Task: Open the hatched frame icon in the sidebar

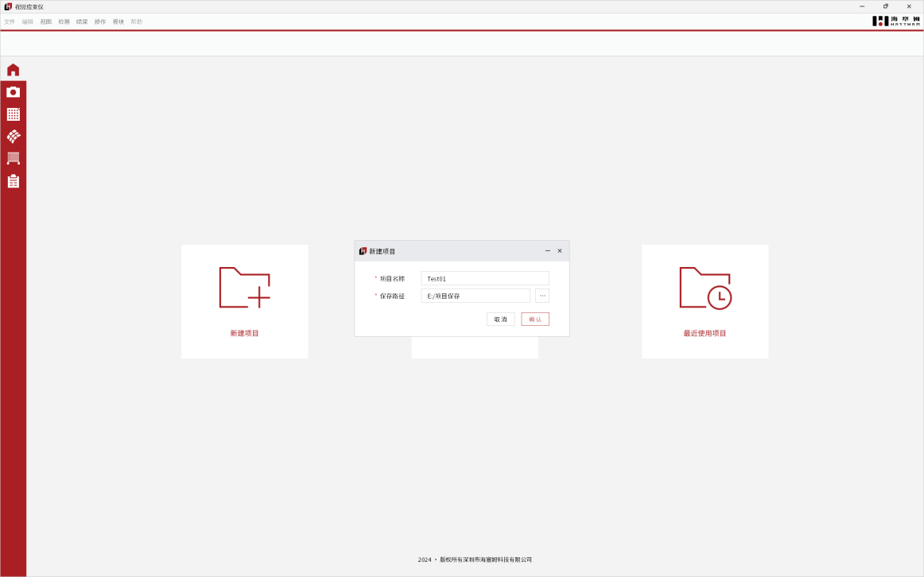Action: pos(14,158)
